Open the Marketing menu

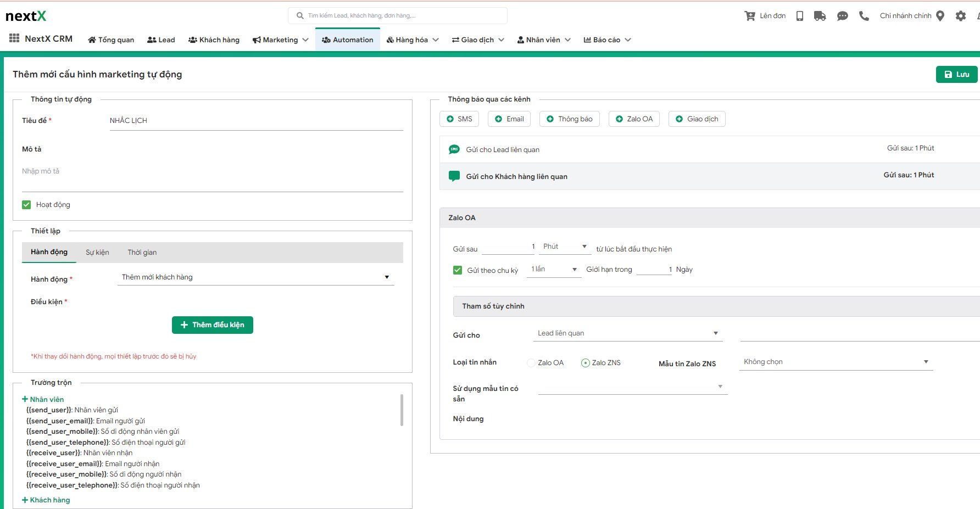tap(280, 40)
